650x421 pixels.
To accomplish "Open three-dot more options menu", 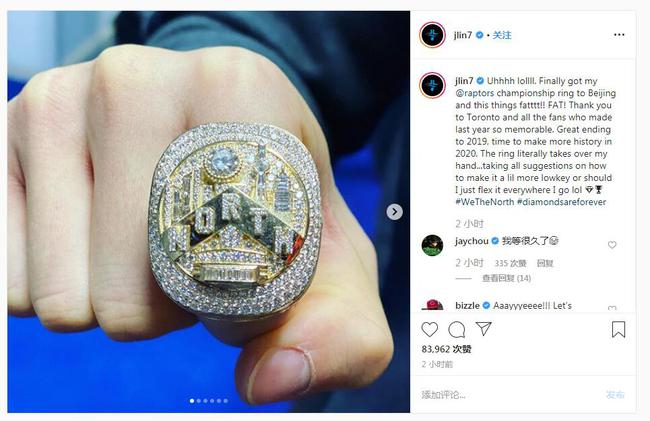I will coord(619,35).
